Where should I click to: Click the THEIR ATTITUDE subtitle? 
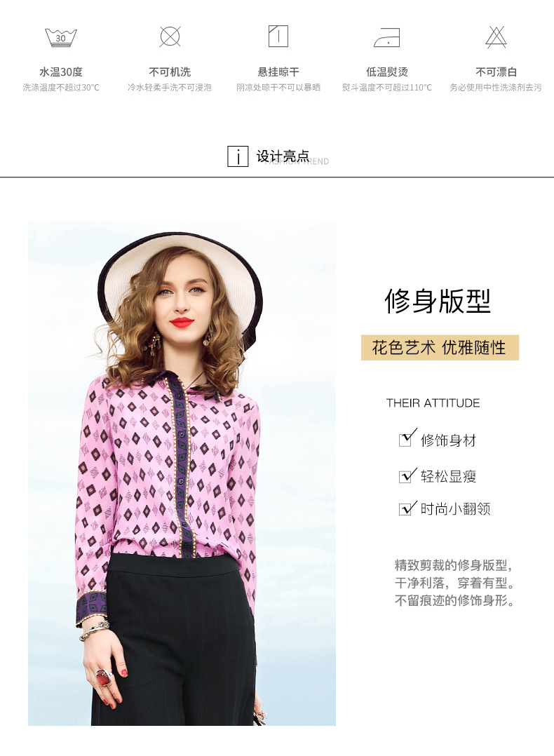(433, 403)
